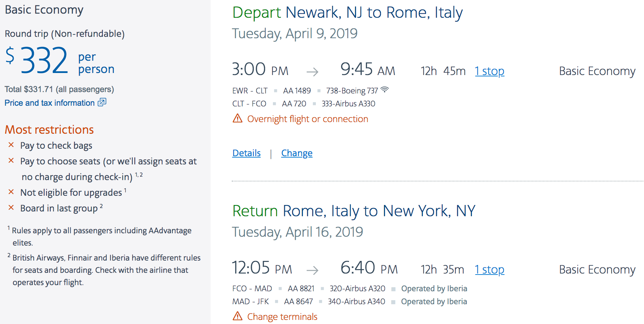The height and width of the screenshot is (324, 644).
Task: Click the arrow between 3:00 PM and 9:45 AM
Action: pyautogui.click(x=312, y=72)
